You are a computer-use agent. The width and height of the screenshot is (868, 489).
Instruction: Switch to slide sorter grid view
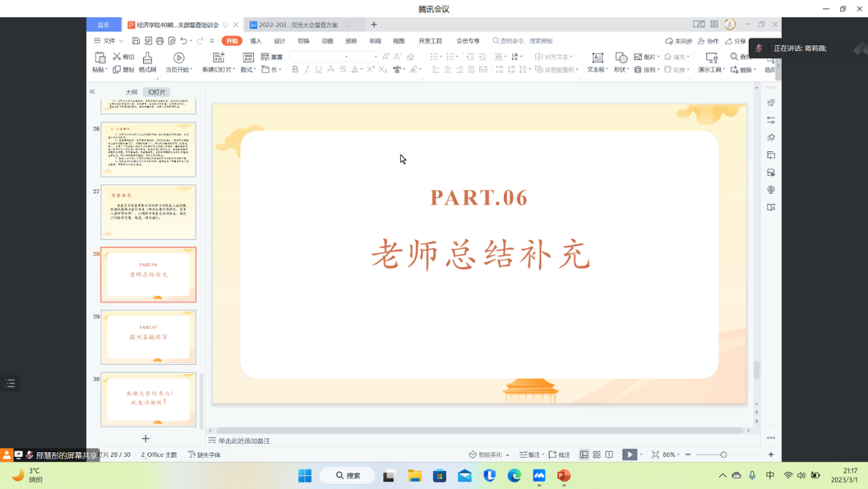click(x=596, y=455)
